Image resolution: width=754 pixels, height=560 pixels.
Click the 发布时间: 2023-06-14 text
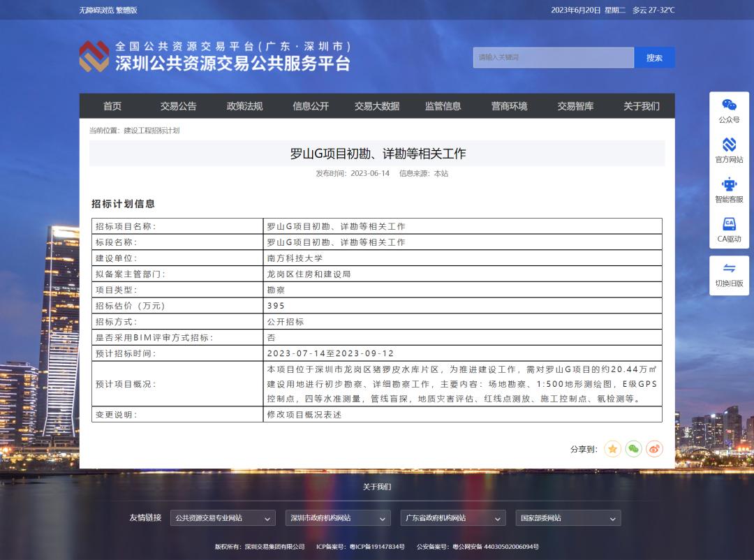[353, 174]
